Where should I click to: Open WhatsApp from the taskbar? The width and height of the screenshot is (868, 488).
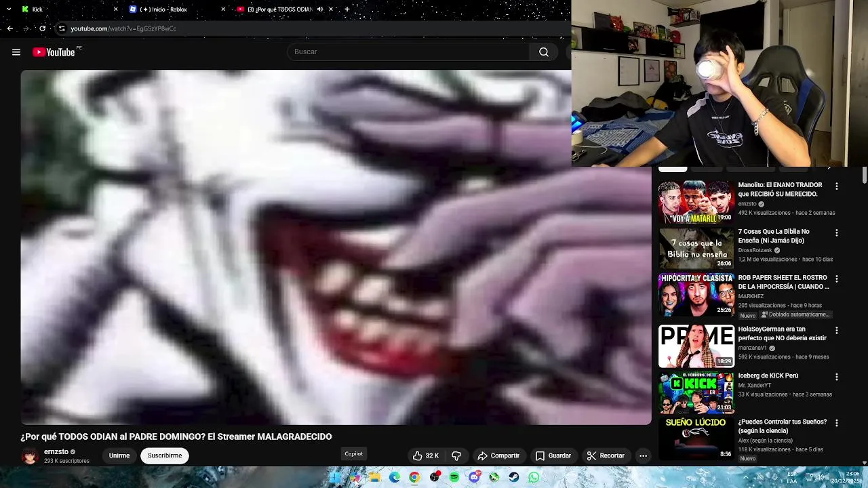click(534, 477)
